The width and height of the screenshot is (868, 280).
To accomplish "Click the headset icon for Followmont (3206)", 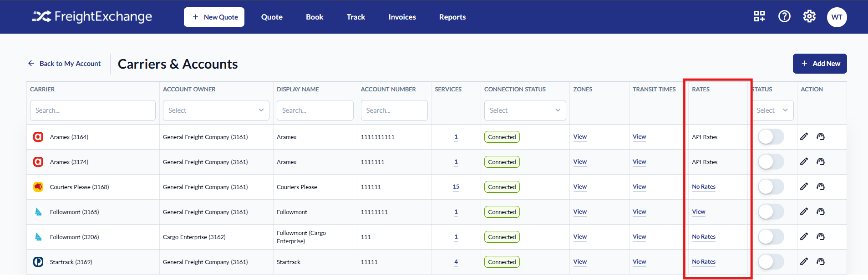I will (821, 236).
